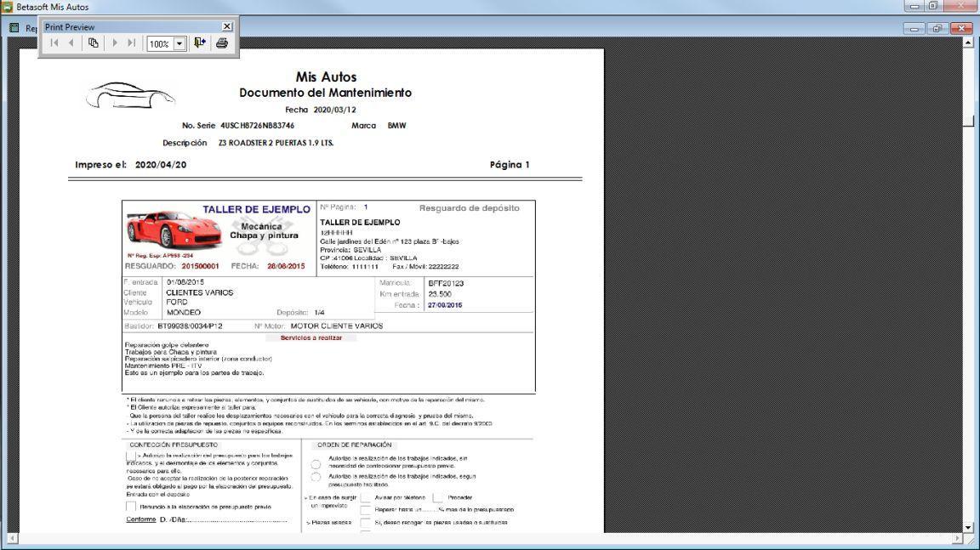This screenshot has width=980, height=550.
Task: Click the Matrícula value "BFF20123"
Action: (x=446, y=283)
